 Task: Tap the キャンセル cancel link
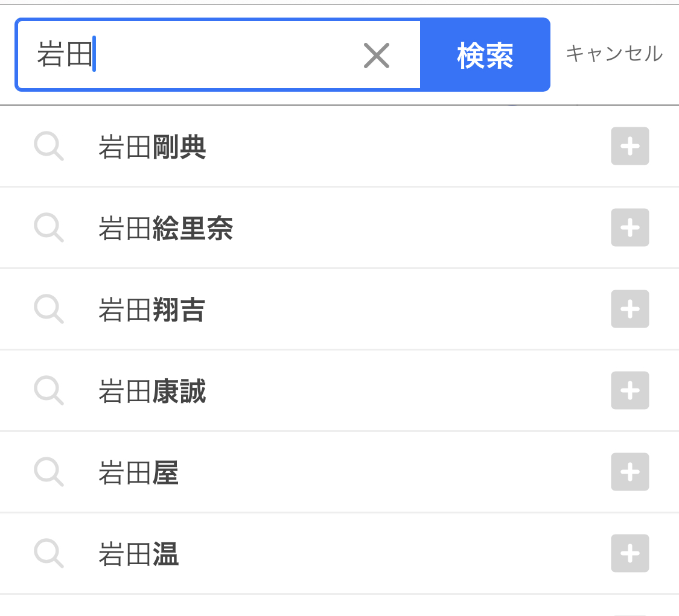(614, 54)
